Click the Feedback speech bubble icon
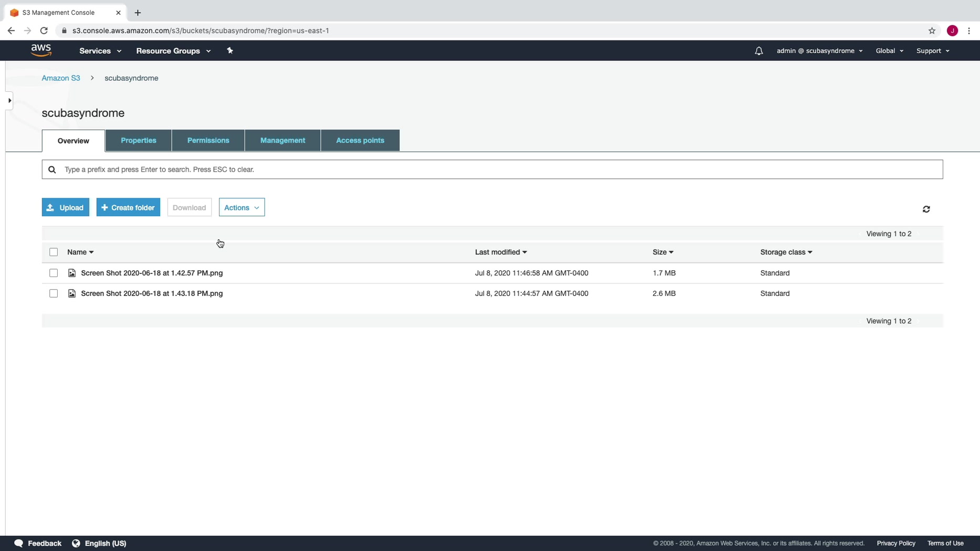 pyautogui.click(x=19, y=543)
